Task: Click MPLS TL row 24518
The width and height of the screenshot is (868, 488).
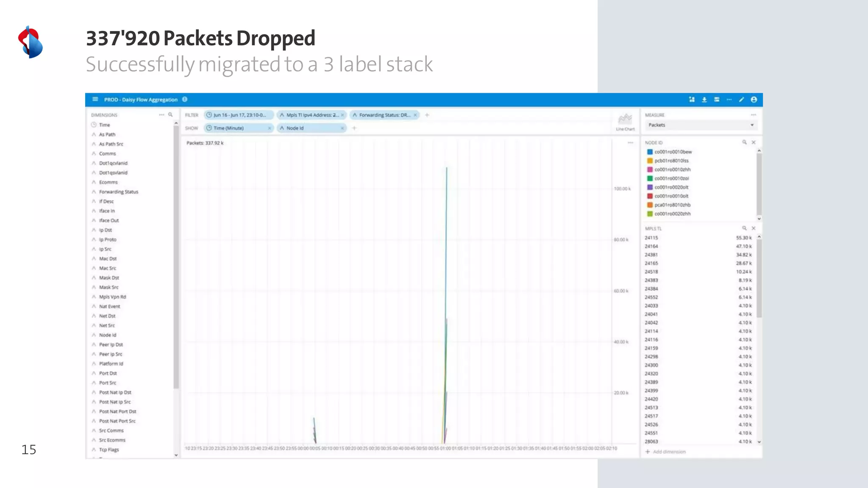Action: point(698,272)
